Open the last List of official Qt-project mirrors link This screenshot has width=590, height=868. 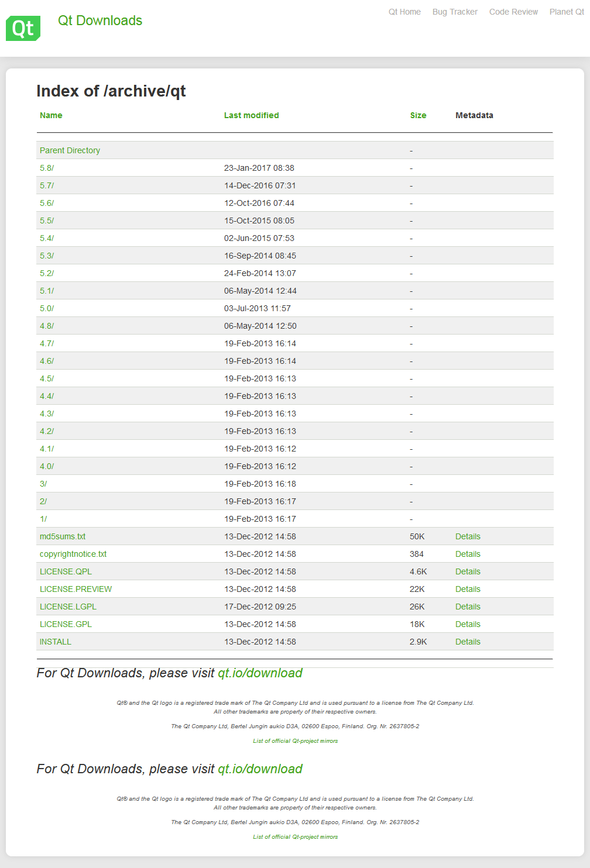pos(295,837)
